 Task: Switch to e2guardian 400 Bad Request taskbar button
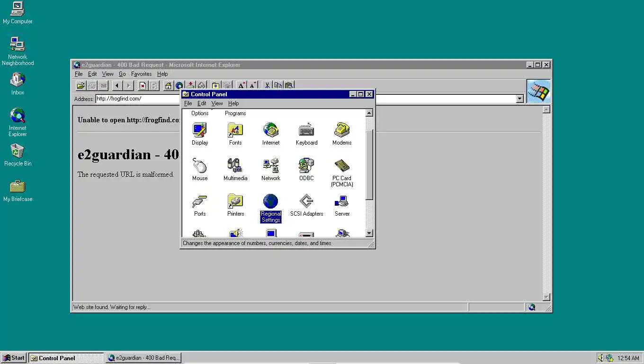(x=143, y=358)
